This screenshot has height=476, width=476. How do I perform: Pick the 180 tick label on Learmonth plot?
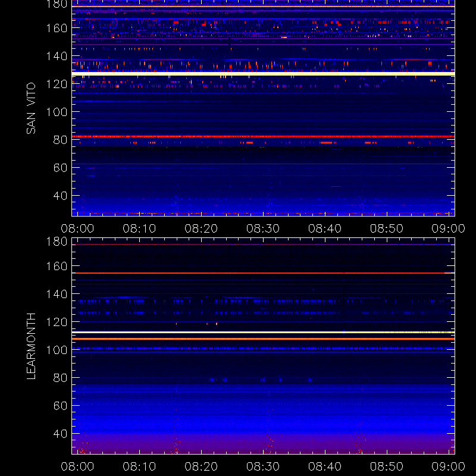tap(57, 242)
